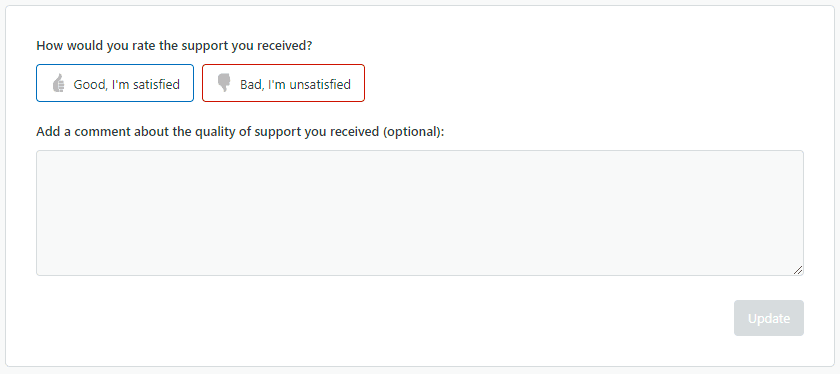Click the comment textarea resize handle
The image size is (840, 374).
click(798, 270)
